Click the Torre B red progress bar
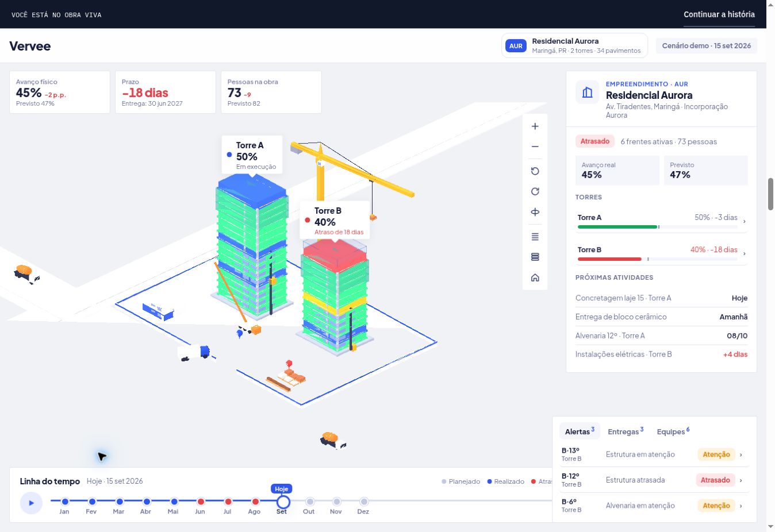 click(609, 259)
